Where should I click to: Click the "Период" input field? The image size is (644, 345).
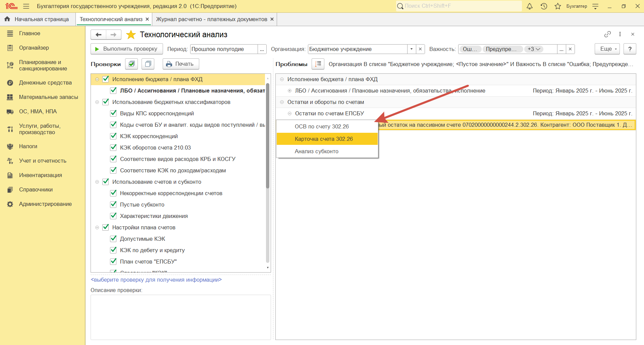[224, 49]
